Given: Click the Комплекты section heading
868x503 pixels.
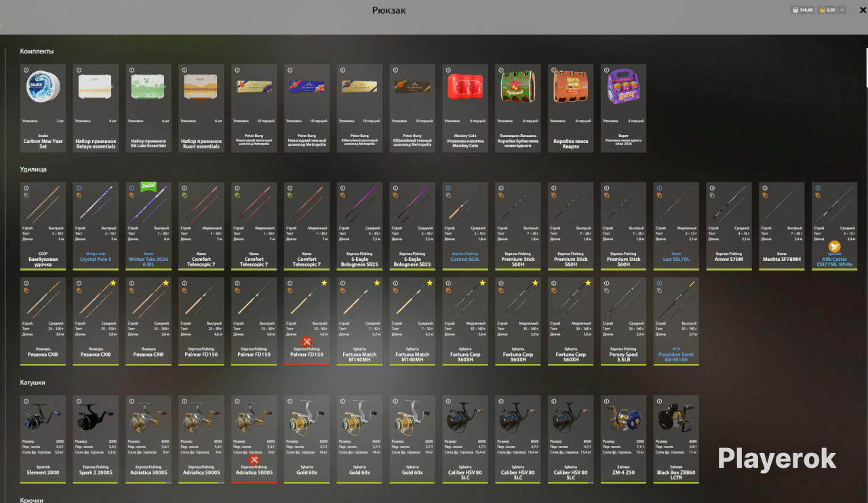Looking at the screenshot, I should (x=37, y=52).
